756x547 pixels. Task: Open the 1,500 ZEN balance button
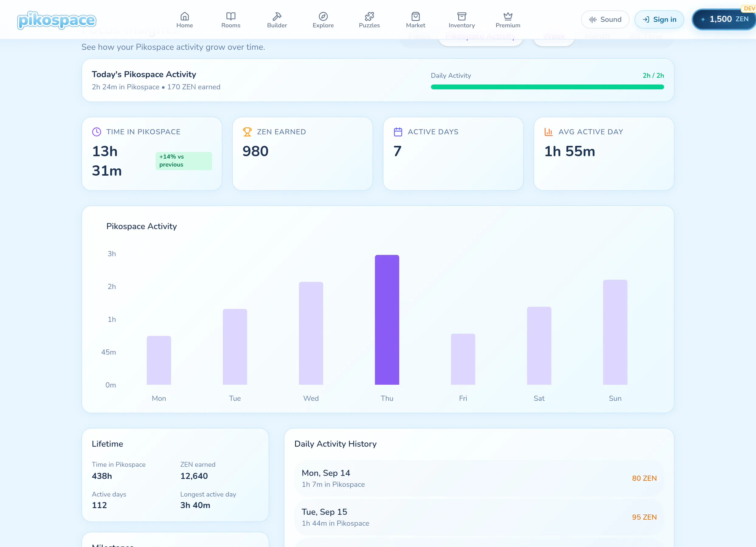pyautogui.click(x=724, y=19)
